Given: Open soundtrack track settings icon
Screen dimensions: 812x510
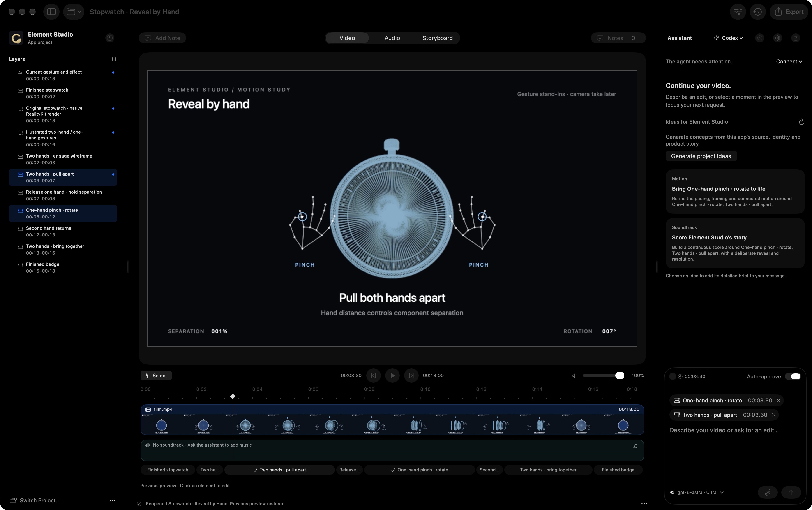Looking at the screenshot, I should click(x=635, y=446).
